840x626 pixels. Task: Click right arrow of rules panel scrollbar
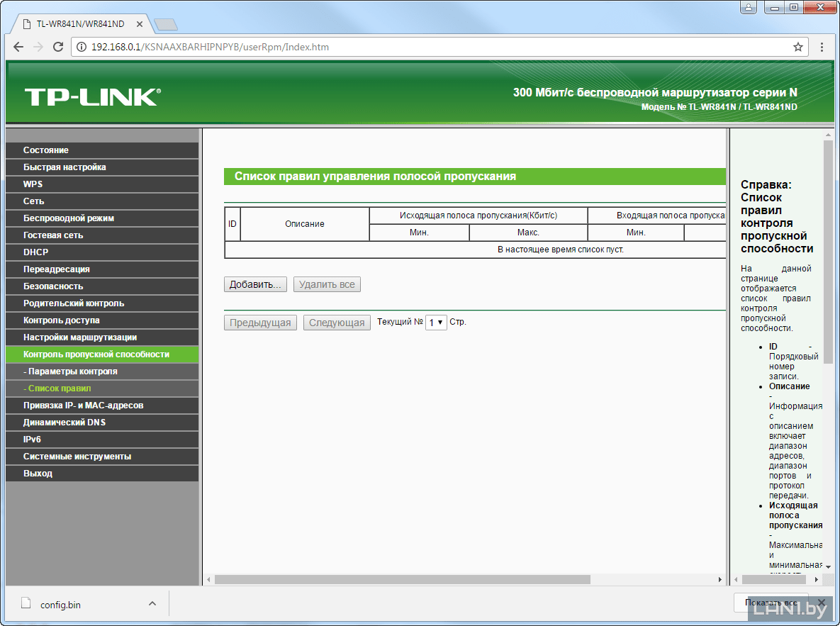[x=719, y=579]
